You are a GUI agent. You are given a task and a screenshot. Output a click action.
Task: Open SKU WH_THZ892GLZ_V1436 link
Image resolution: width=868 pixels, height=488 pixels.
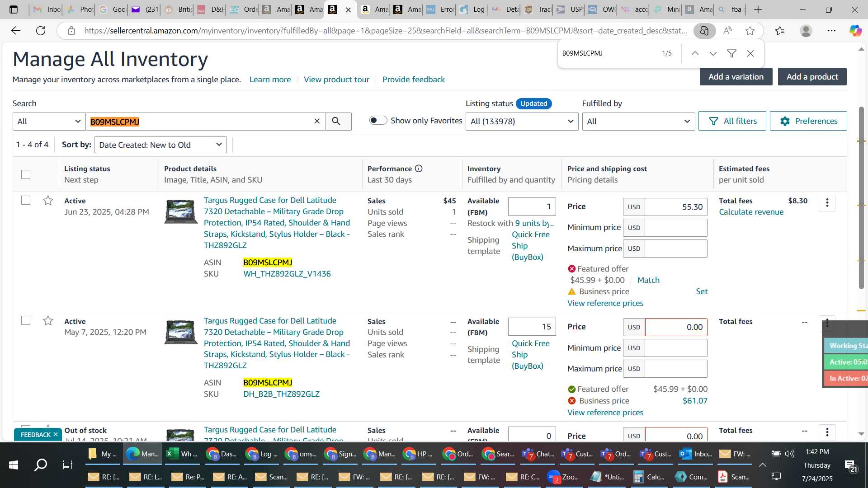[287, 274]
